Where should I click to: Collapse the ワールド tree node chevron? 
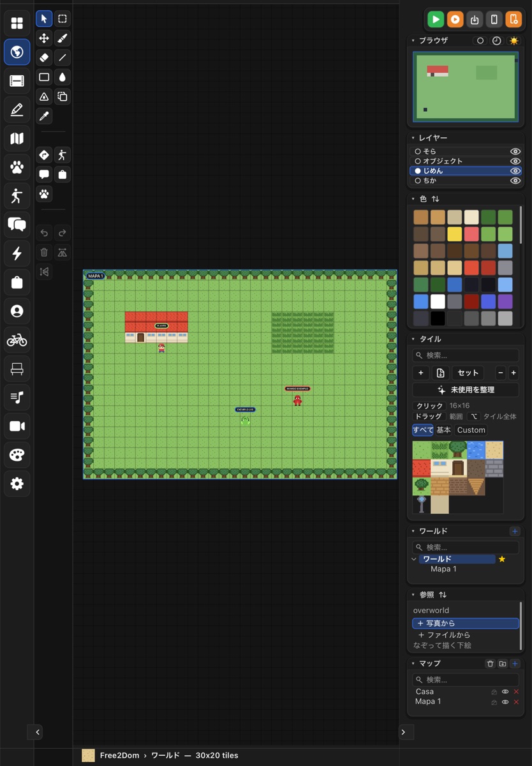click(415, 559)
